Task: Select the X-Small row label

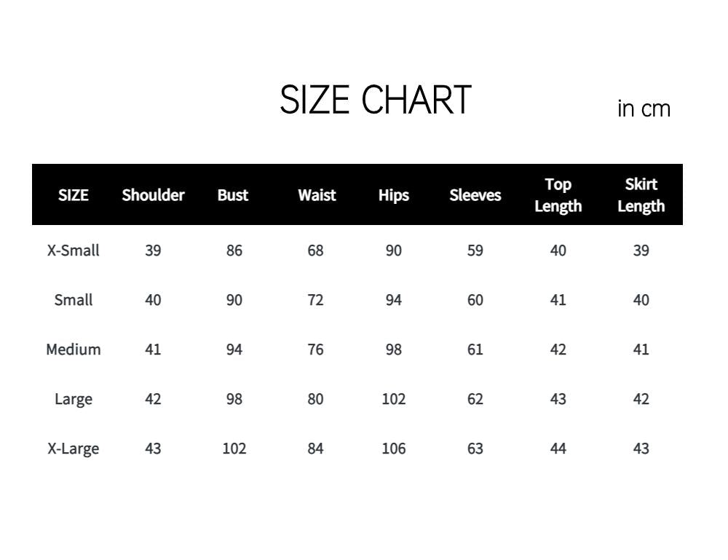Action: (x=74, y=251)
